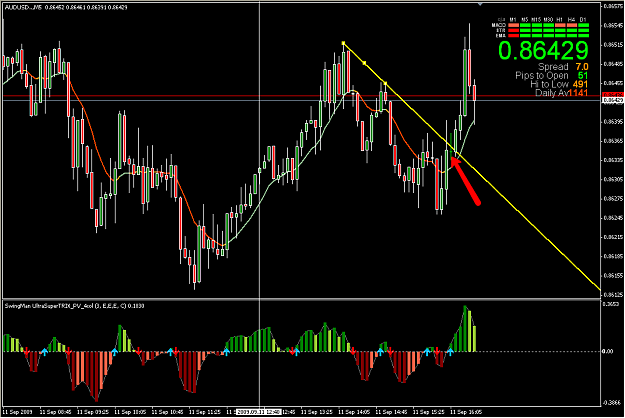Click the 11 Sep 10:05 time label
Screen dimensions: 625x418
tap(130, 412)
